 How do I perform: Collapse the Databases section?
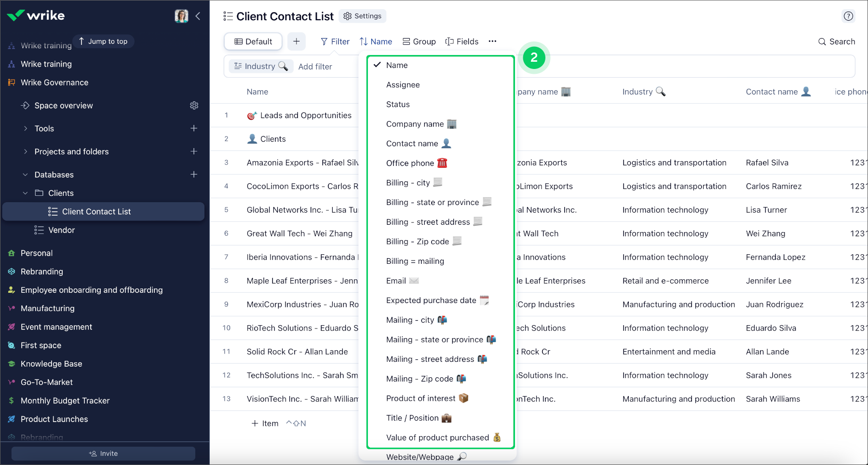point(26,175)
